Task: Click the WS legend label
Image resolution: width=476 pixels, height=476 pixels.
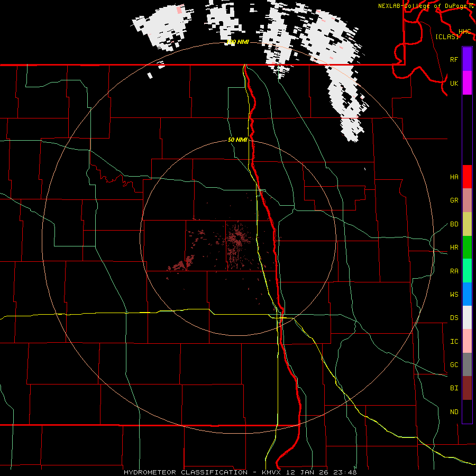Action: click(454, 294)
